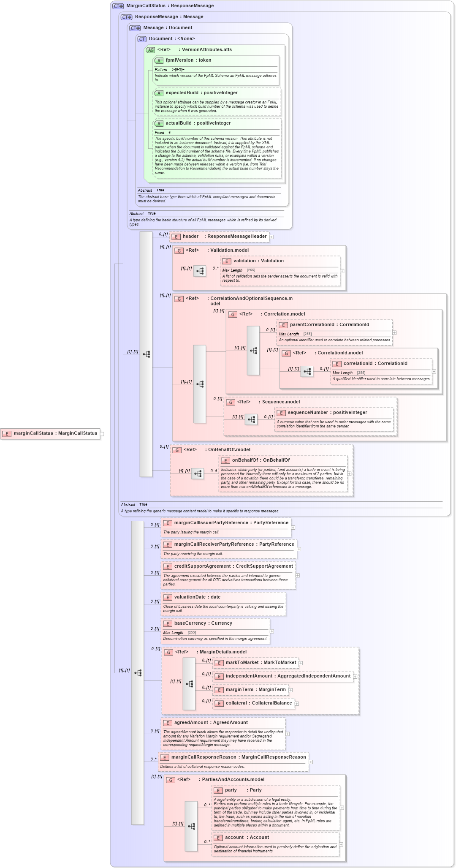The image size is (456, 868).
Task: Click the sequence compositor in OnBehalfOf.model
Action: click(198, 474)
